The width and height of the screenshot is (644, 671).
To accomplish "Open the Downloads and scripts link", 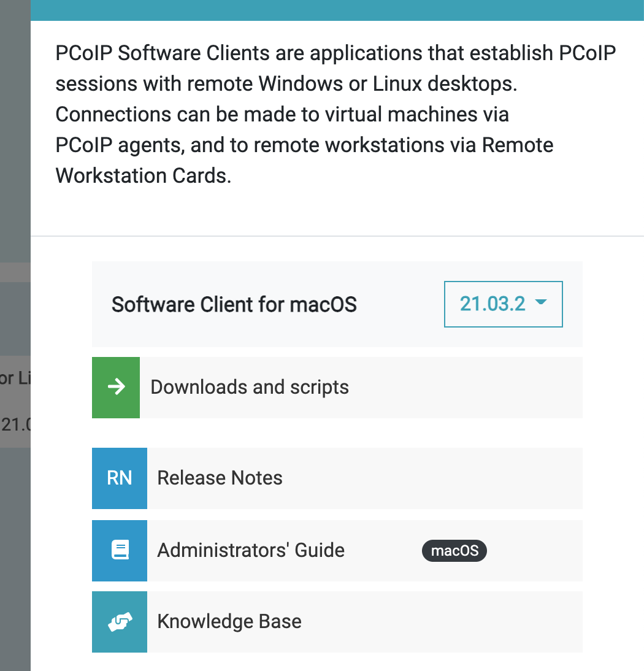I will point(249,387).
